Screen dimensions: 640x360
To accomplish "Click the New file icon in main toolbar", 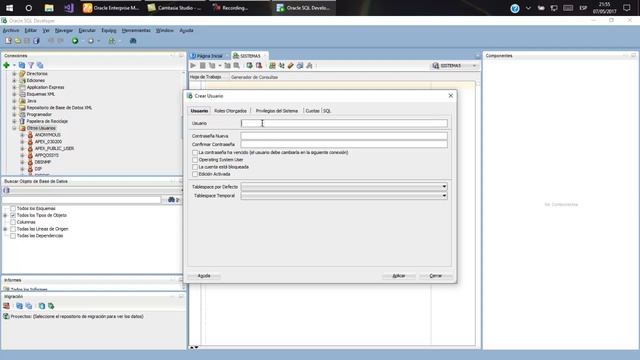I will tap(8, 41).
